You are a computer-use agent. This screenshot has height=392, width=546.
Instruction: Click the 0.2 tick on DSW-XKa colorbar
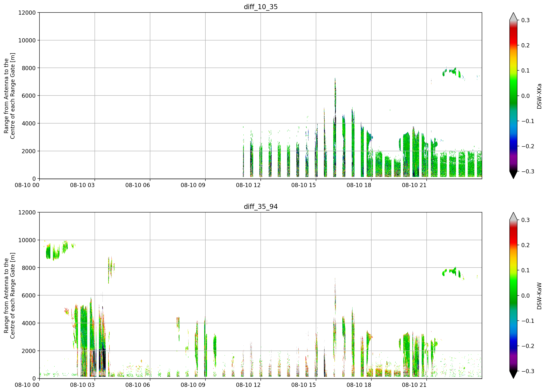pyautogui.click(x=525, y=45)
